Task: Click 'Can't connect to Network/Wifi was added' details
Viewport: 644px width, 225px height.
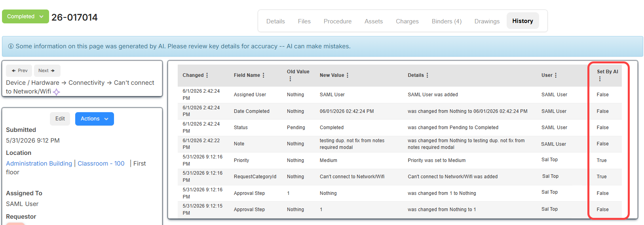Action: click(x=452, y=177)
